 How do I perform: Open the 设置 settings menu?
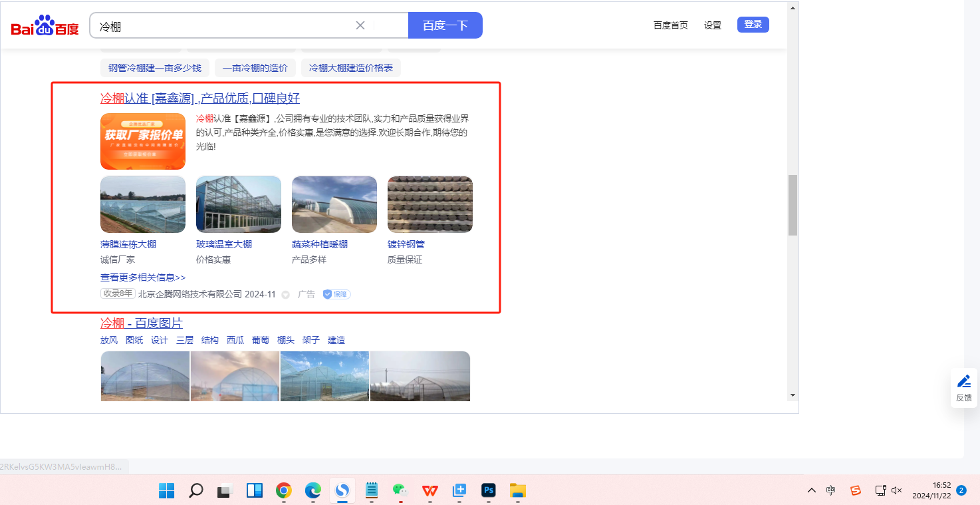713,25
